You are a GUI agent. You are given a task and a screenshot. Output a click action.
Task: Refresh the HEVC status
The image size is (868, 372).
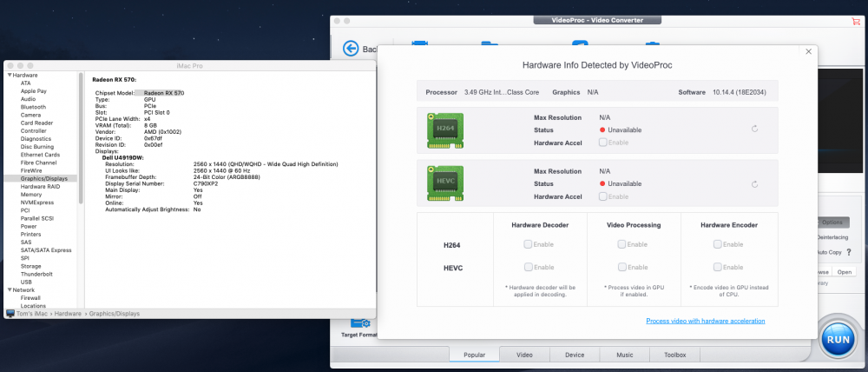[x=754, y=184]
